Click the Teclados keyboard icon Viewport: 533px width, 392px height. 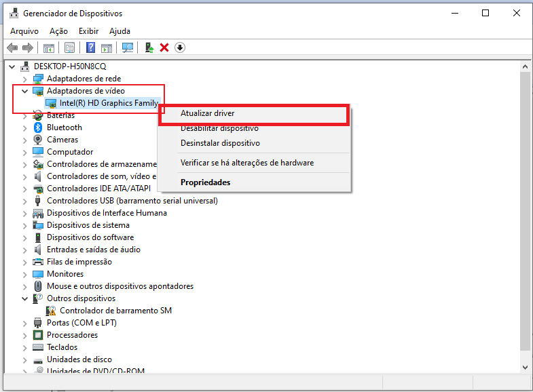coord(38,347)
